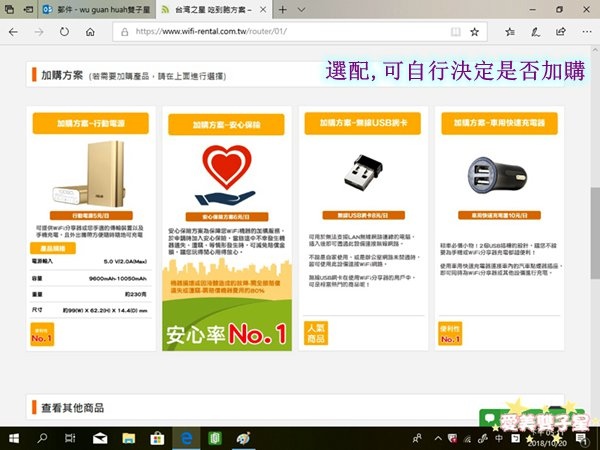
Task: Click the forward navigation arrow
Action: 39,32
